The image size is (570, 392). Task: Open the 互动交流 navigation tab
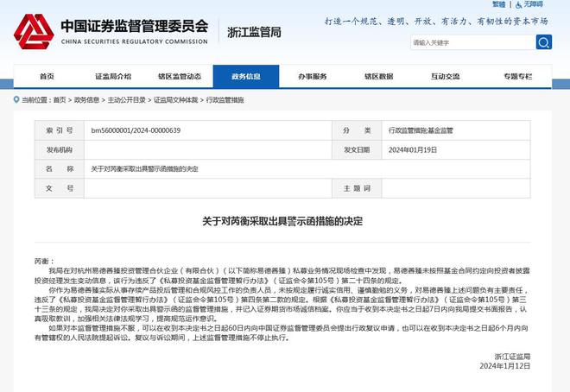446,76
